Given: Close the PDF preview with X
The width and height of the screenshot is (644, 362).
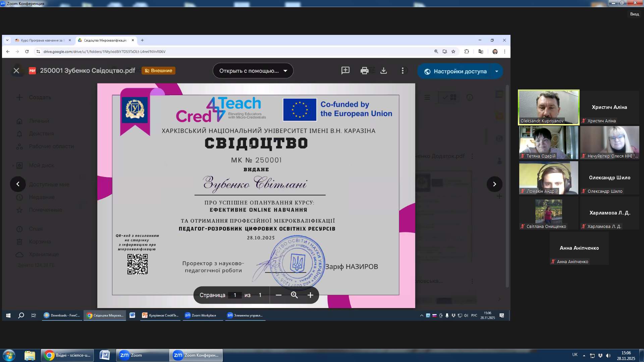Looking at the screenshot, I should pyautogui.click(x=16, y=71).
